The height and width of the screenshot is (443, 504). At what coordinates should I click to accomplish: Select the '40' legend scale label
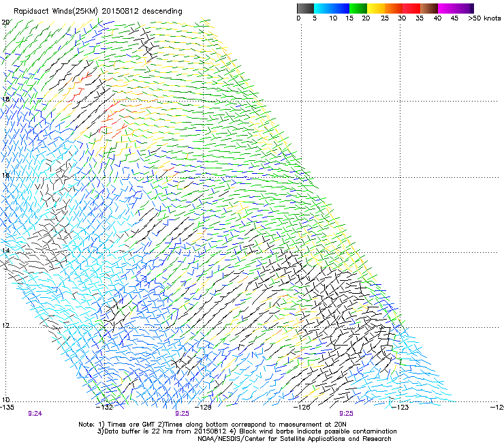[437, 18]
